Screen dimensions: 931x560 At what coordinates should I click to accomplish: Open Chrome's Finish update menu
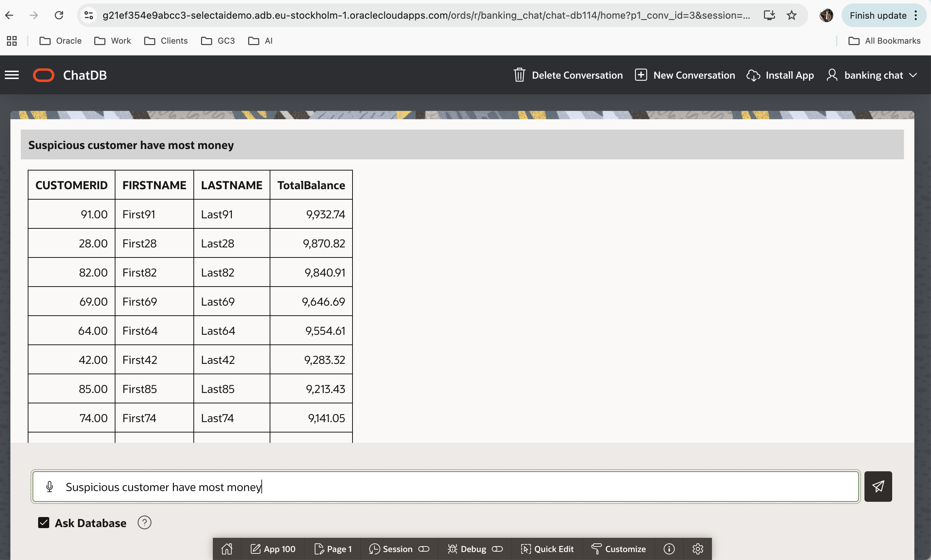coord(884,16)
